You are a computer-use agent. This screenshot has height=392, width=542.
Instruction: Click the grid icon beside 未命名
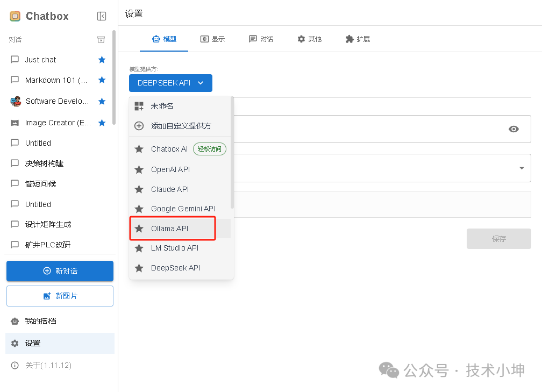click(139, 106)
